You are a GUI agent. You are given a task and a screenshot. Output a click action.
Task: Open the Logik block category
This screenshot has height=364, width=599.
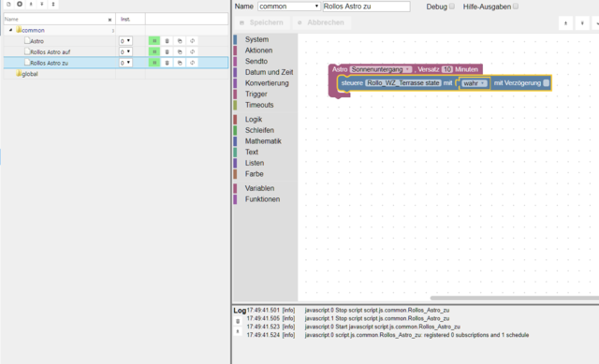pyautogui.click(x=254, y=119)
